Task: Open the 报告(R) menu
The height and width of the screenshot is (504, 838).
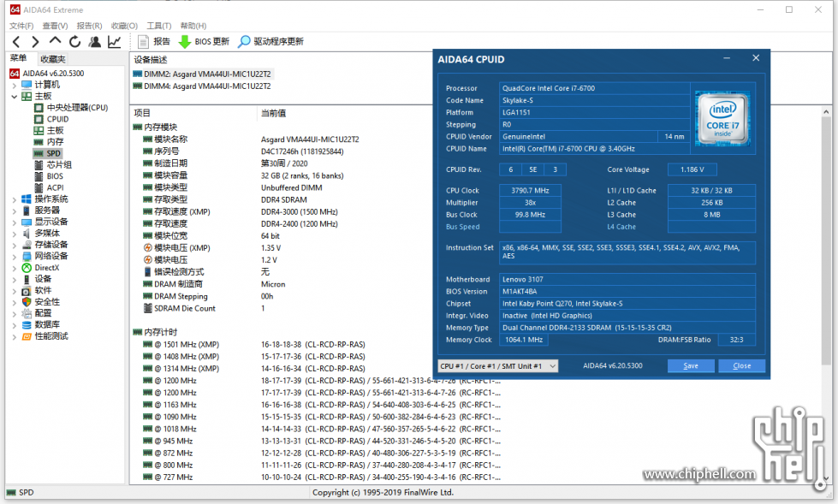Action: click(89, 26)
